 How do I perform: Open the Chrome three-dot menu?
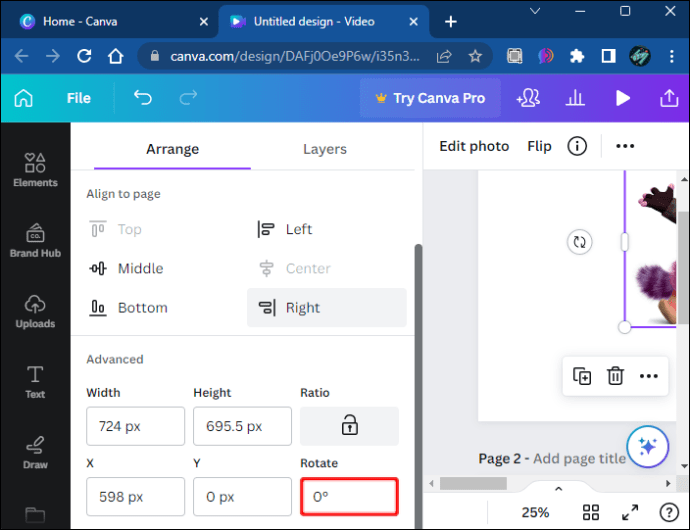[x=671, y=56]
